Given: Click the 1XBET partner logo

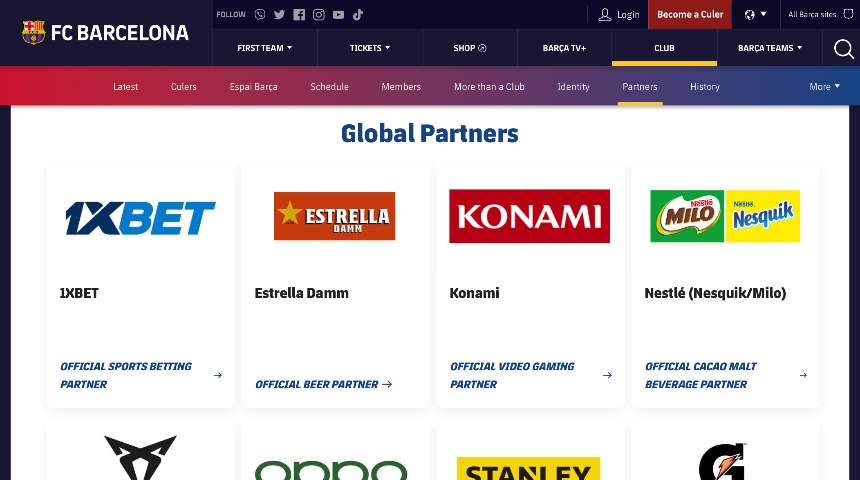Looking at the screenshot, I should (x=140, y=218).
